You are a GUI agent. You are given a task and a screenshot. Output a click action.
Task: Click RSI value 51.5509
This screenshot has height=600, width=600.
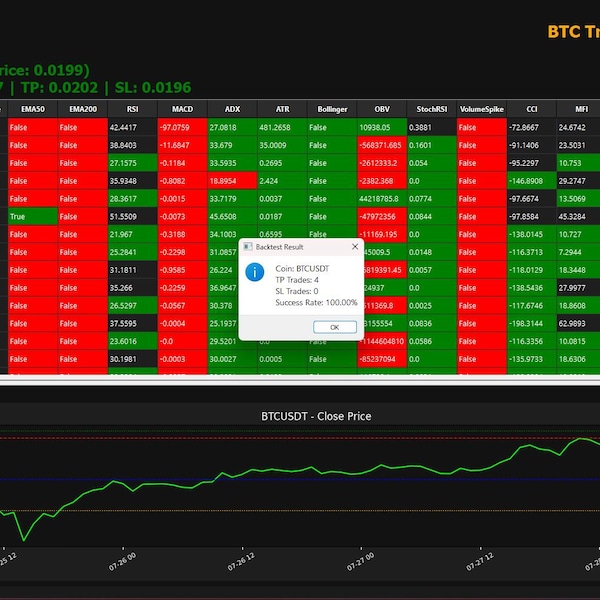click(132, 217)
